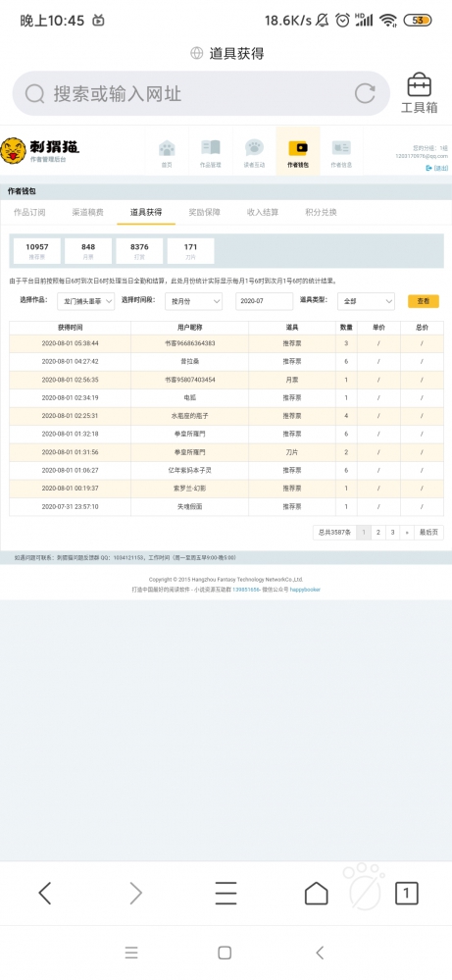Click the 10957 推荐票 stat card

coord(37,250)
